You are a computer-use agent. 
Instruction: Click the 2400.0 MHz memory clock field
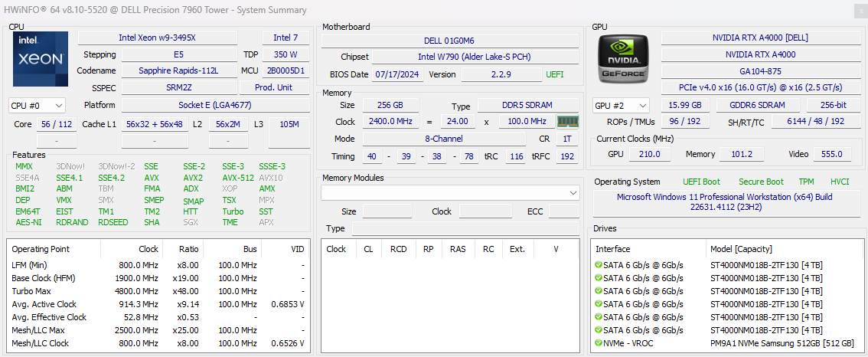(x=390, y=121)
